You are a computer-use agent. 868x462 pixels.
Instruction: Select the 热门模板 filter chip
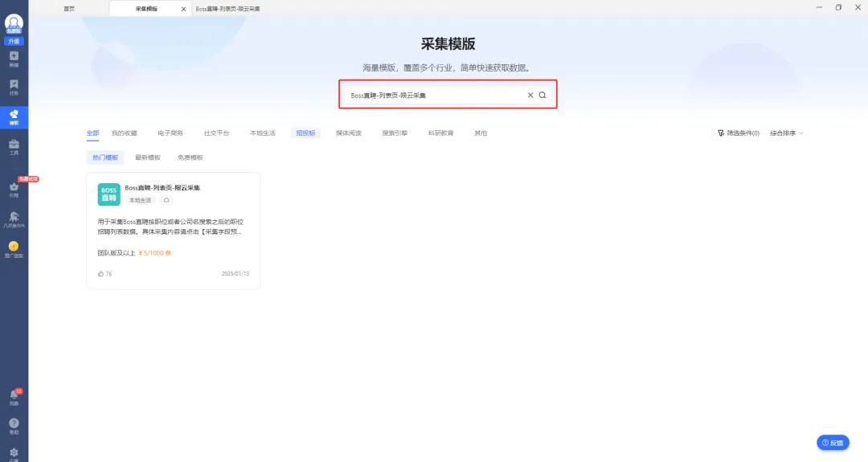click(105, 157)
